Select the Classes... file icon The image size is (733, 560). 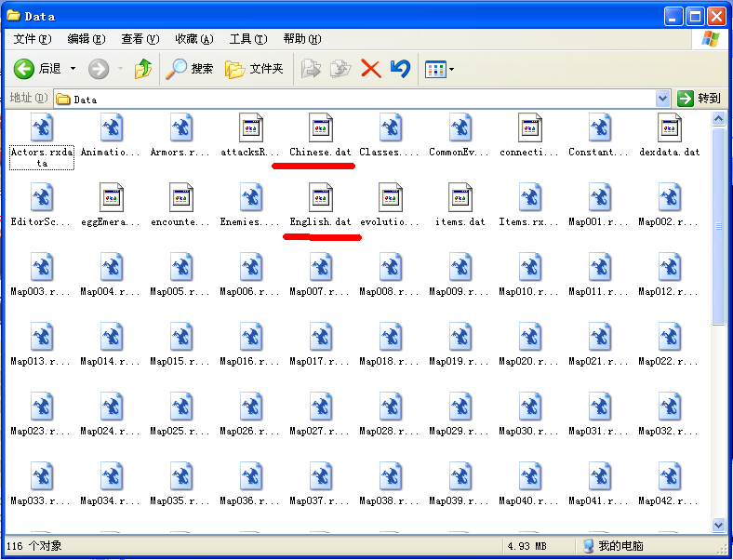coord(391,127)
